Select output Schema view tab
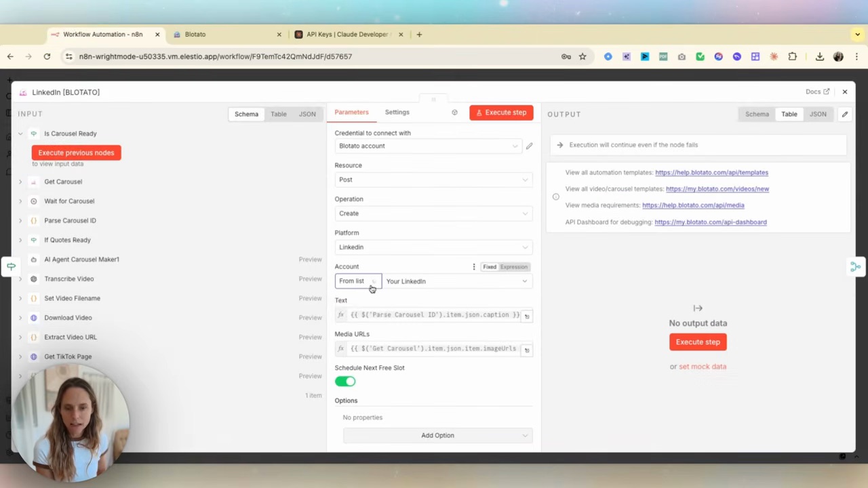This screenshot has width=868, height=488. pyautogui.click(x=757, y=115)
